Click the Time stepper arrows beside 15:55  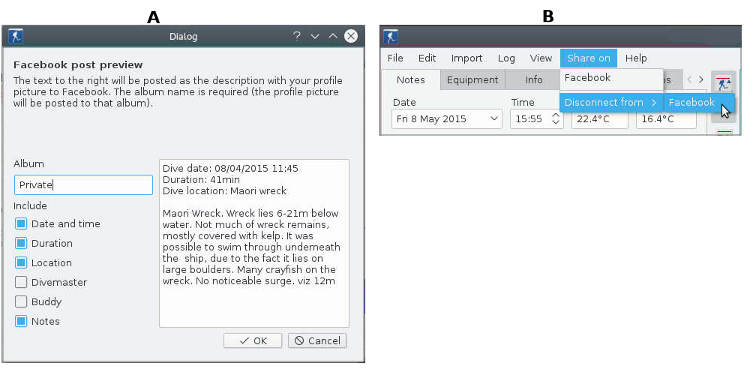pyautogui.click(x=555, y=119)
